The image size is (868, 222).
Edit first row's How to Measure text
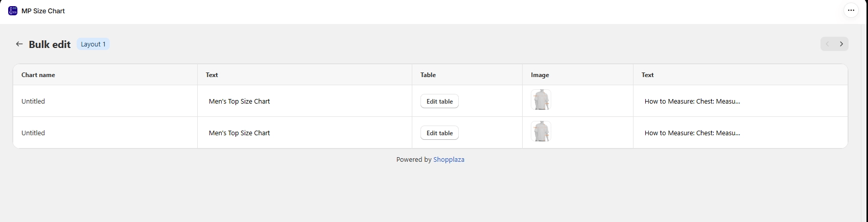click(x=692, y=101)
